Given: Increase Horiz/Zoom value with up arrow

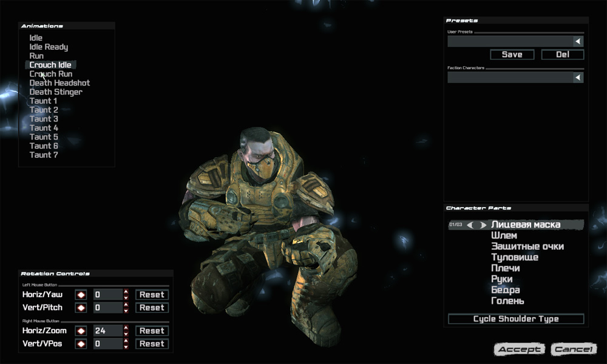Looking at the screenshot, I should pos(126,328).
